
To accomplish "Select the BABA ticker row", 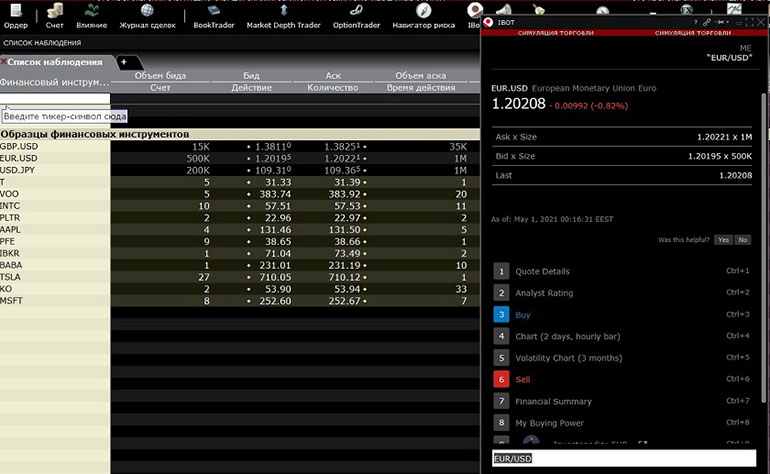I will [x=240, y=265].
